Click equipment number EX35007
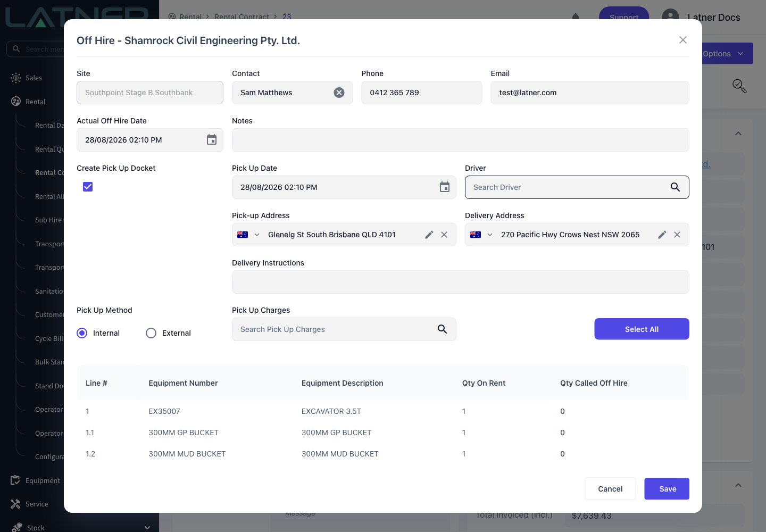The height and width of the screenshot is (532, 766). [x=164, y=411]
